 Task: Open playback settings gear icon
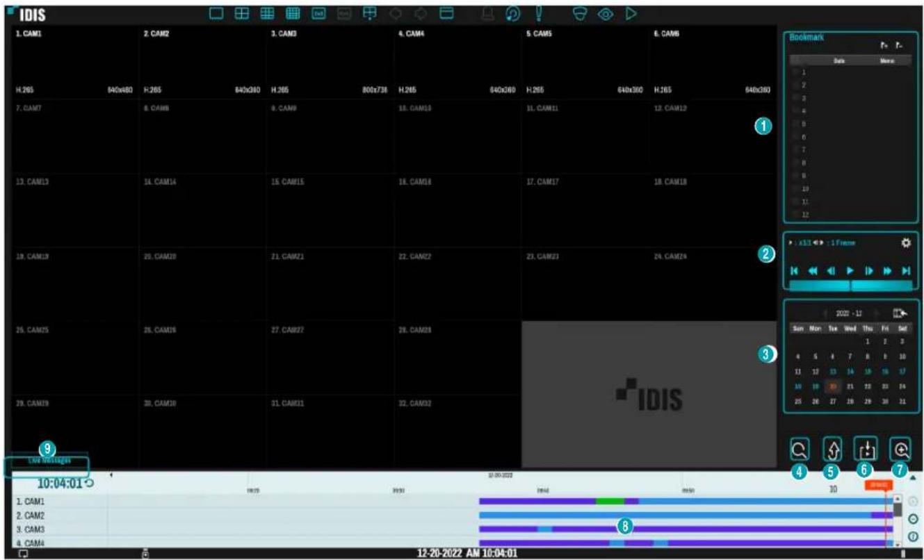[x=905, y=243]
